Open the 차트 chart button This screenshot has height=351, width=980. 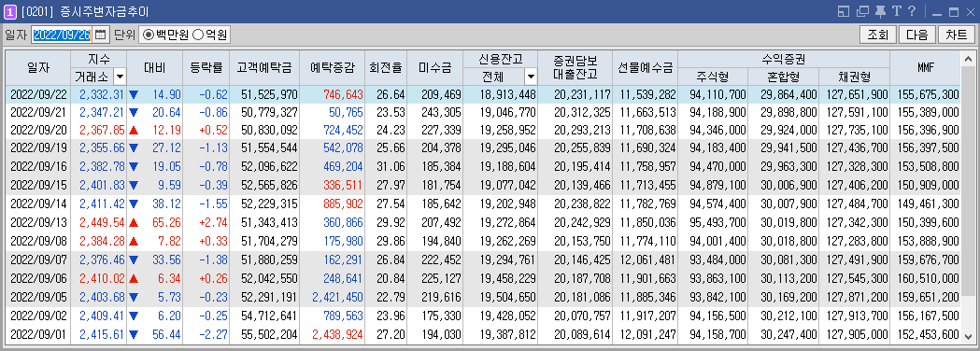click(957, 35)
